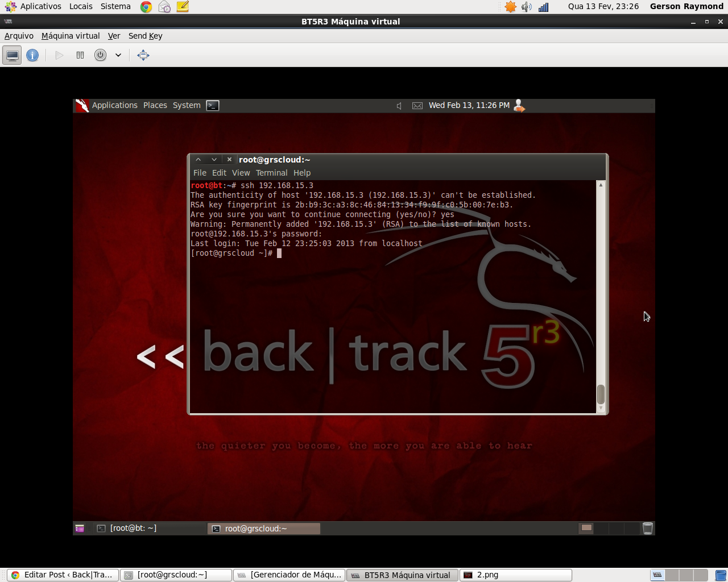The height and width of the screenshot is (582, 728).
Task: Switch to Gerenciador de Máquinas task
Action: [289, 575]
